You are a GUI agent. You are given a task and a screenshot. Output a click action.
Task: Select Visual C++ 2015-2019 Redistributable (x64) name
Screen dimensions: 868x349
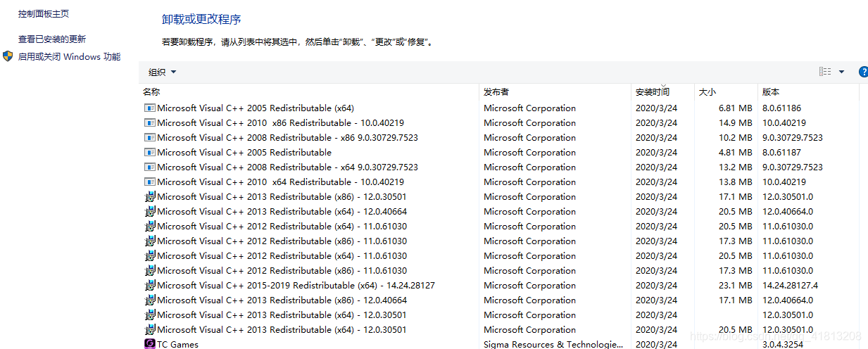296,286
